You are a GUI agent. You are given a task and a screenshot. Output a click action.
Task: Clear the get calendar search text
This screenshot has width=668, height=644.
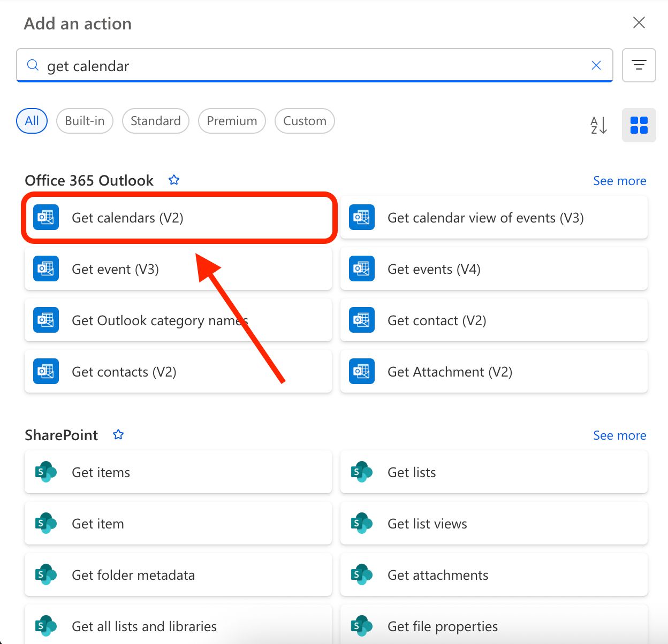pos(596,65)
